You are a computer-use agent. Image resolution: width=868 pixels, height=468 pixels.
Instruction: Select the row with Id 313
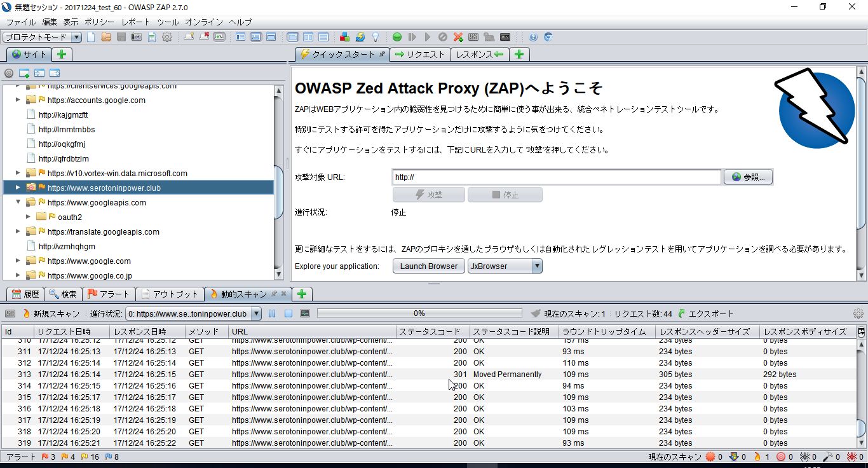click(x=428, y=375)
